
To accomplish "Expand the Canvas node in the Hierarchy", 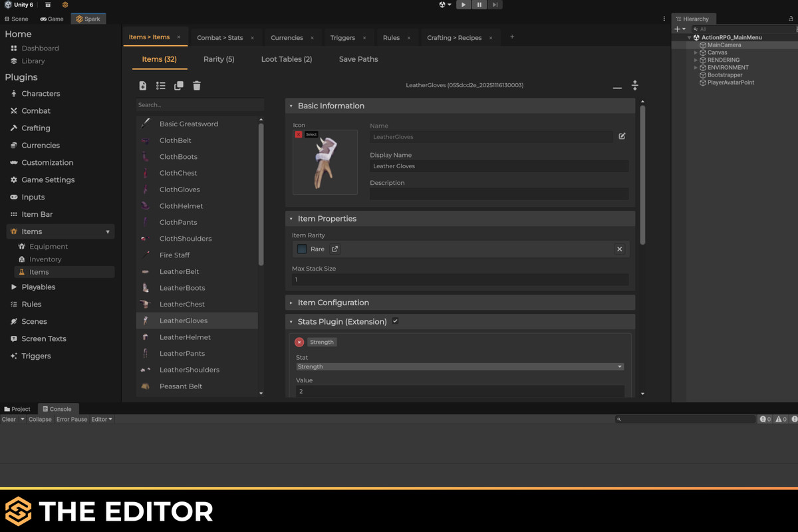I will [x=696, y=52].
